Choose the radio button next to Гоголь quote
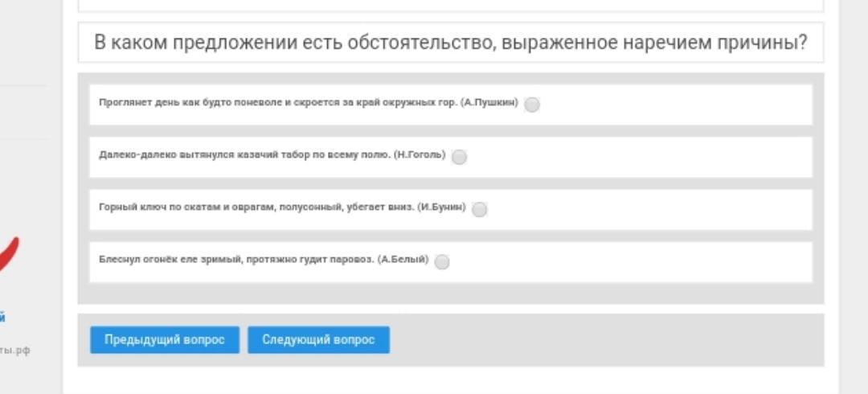The width and height of the screenshot is (868, 394). tap(459, 158)
